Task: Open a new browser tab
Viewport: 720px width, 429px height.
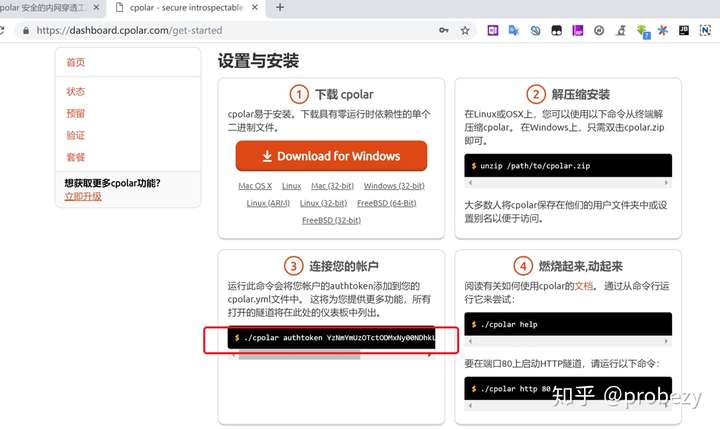Action: pos(280,7)
